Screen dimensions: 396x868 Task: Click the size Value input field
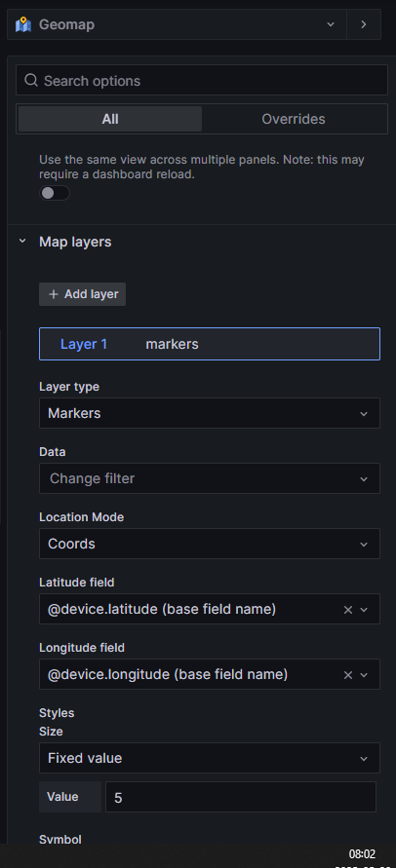pyautogui.click(x=241, y=797)
